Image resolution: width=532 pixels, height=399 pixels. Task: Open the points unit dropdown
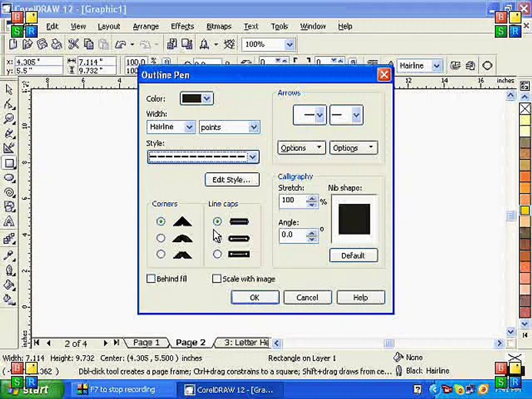254,127
